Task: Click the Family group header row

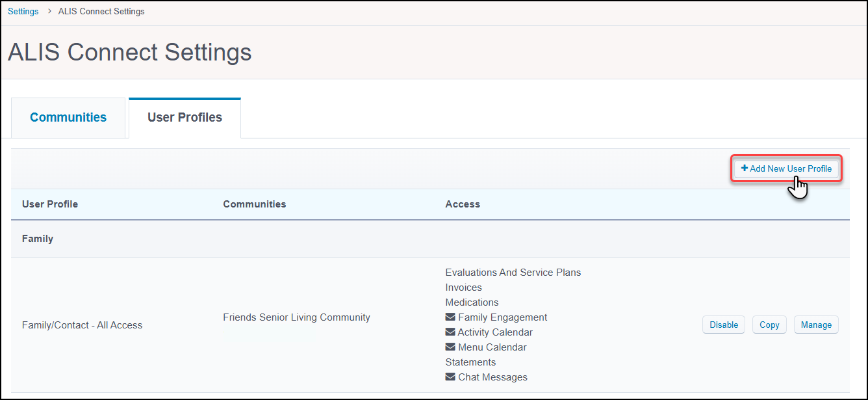Action: (37, 238)
